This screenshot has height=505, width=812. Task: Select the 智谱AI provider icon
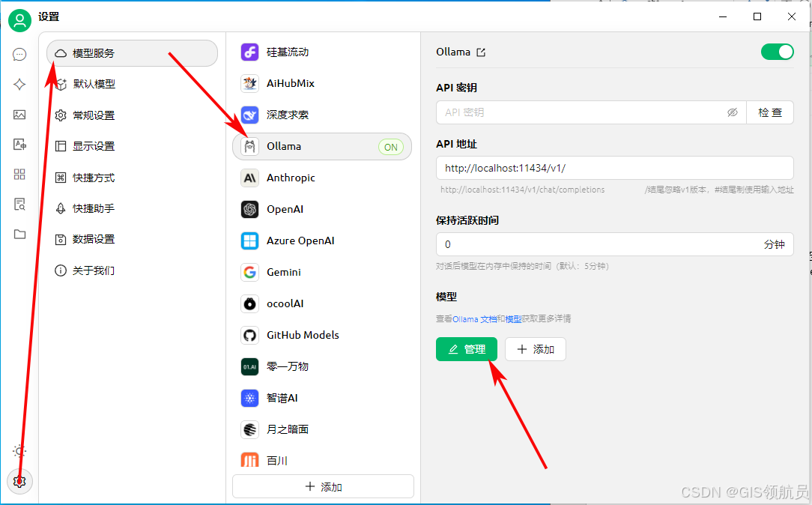click(x=249, y=398)
